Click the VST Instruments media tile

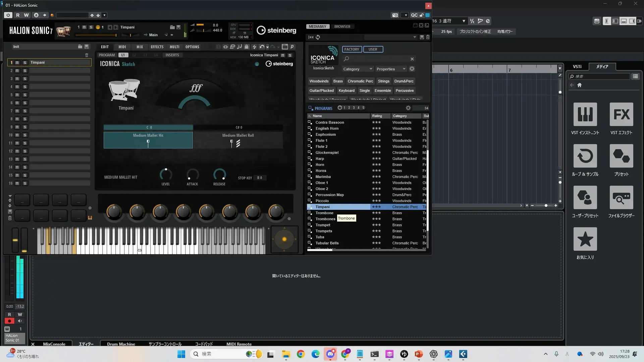pyautogui.click(x=585, y=114)
